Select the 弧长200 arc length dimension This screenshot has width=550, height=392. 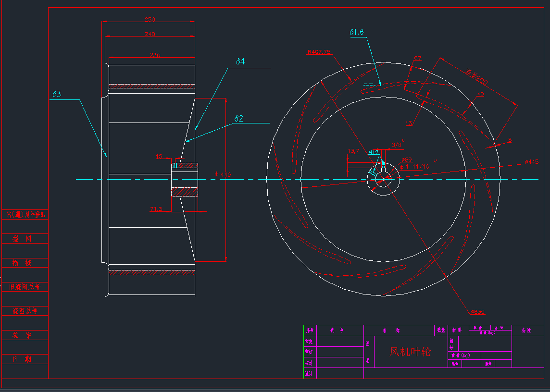pos(476,77)
